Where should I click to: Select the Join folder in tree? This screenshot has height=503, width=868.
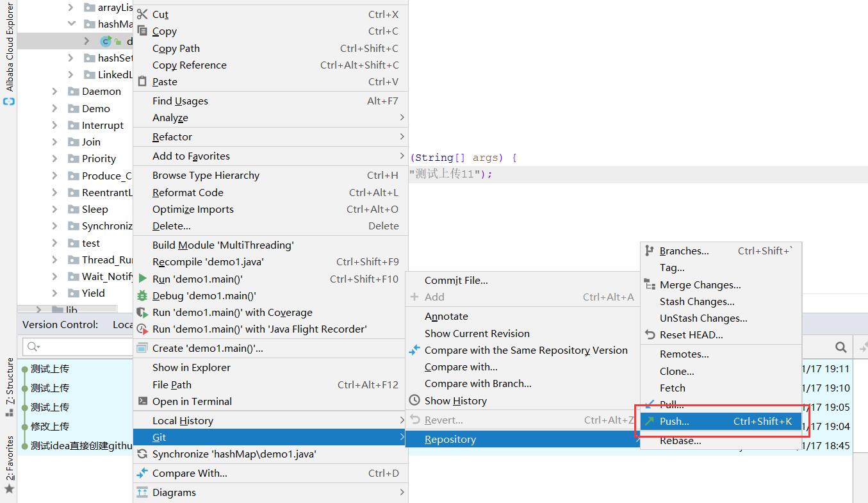(x=91, y=142)
